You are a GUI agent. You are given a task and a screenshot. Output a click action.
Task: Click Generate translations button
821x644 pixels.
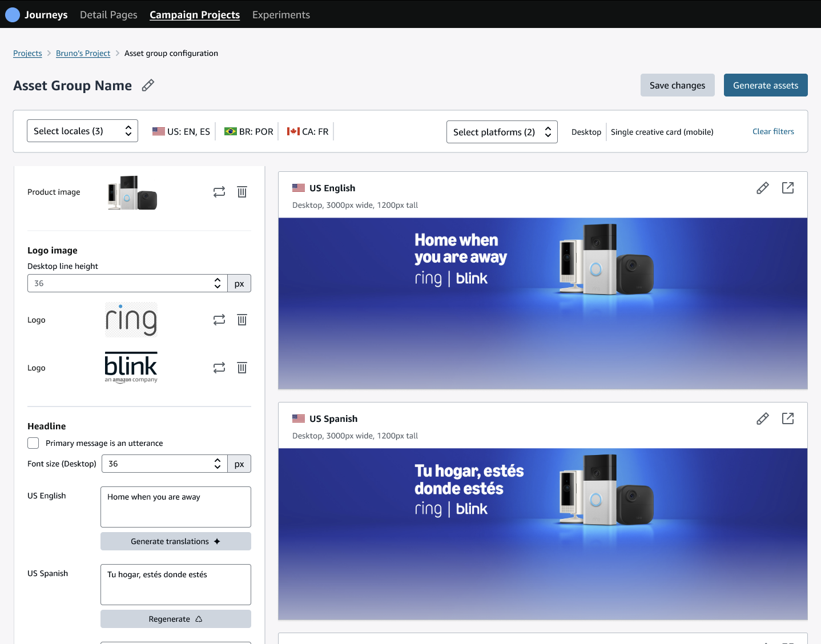pyautogui.click(x=176, y=541)
